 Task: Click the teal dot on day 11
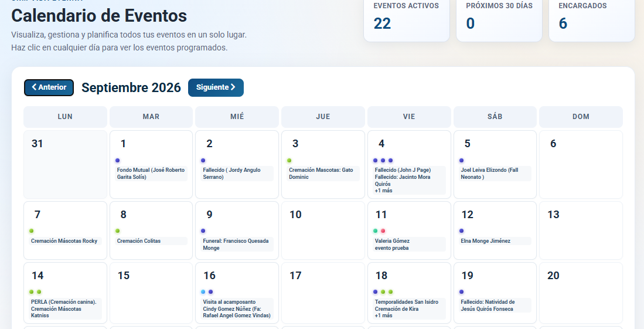376,230
